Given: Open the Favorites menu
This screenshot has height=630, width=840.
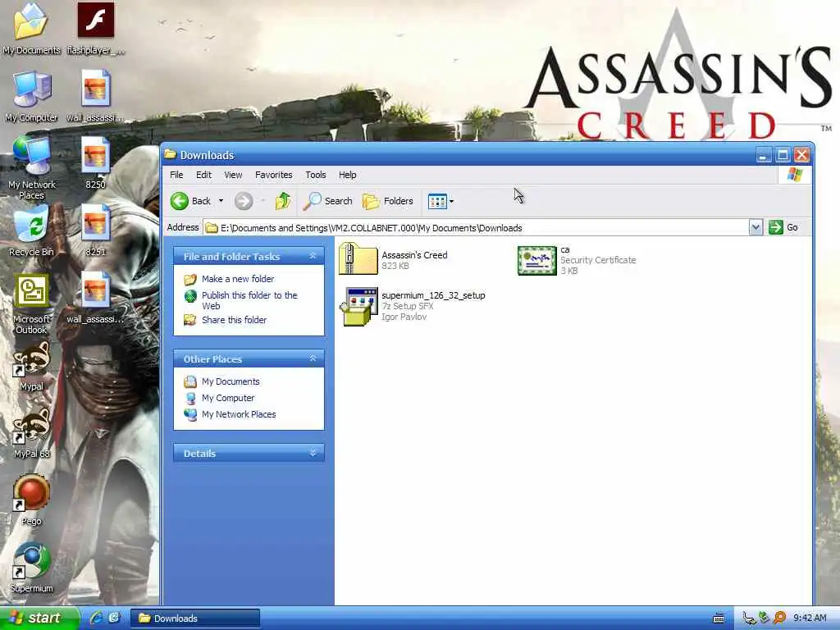Looking at the screenshot, I should pos(274,176).
